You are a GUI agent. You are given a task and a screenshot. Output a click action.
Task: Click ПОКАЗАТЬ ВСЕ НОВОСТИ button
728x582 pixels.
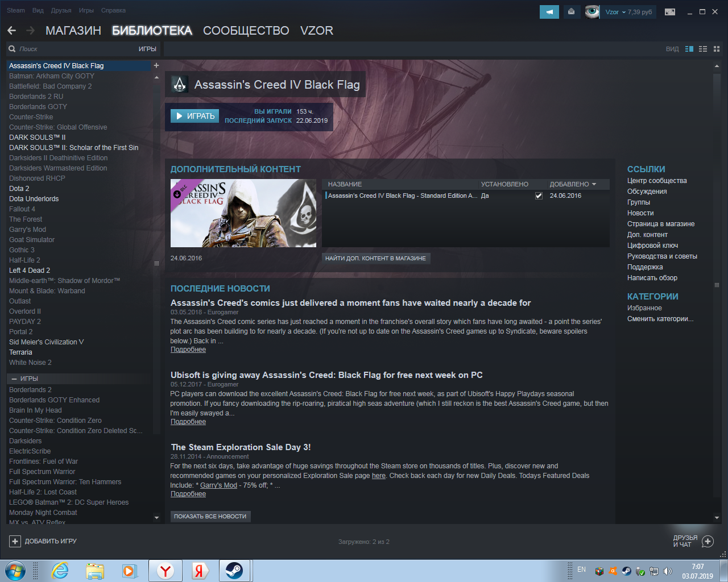(x=210, y=516)
